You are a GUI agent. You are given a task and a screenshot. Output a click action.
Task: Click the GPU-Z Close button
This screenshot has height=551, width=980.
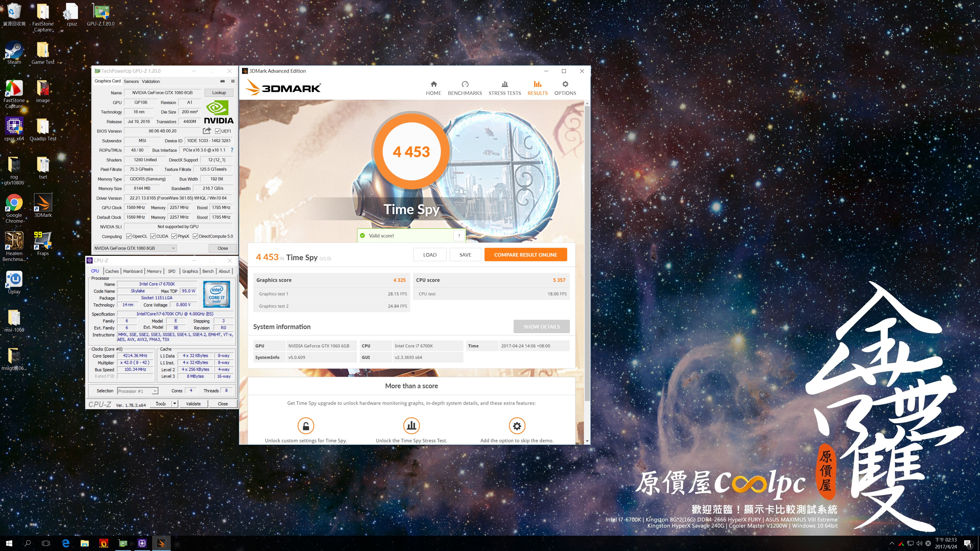tap(223, 248)
